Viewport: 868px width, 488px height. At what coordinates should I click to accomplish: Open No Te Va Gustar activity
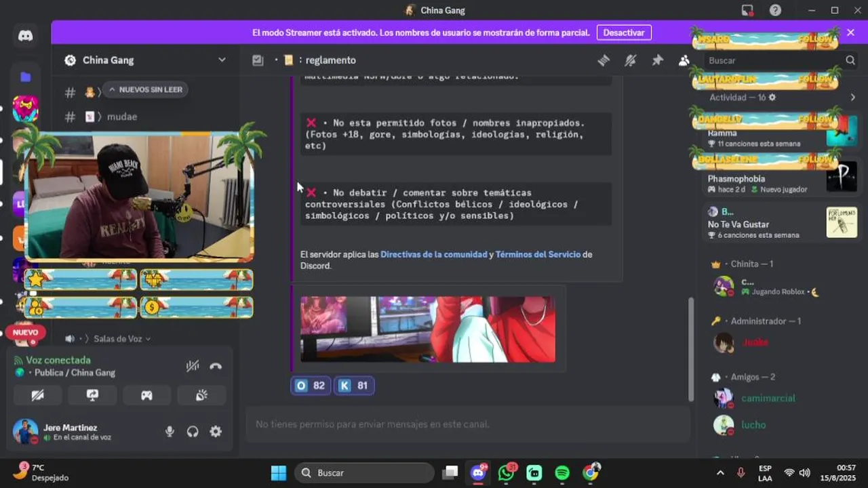point(781,224)
